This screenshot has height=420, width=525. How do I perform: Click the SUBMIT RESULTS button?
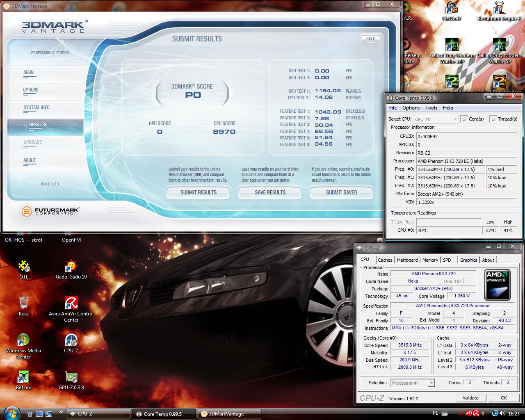(x=199, y=192)
